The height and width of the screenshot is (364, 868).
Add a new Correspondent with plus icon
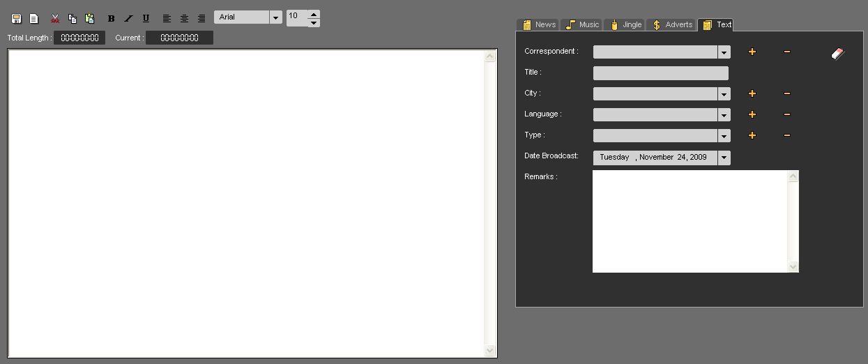[752, 52]
